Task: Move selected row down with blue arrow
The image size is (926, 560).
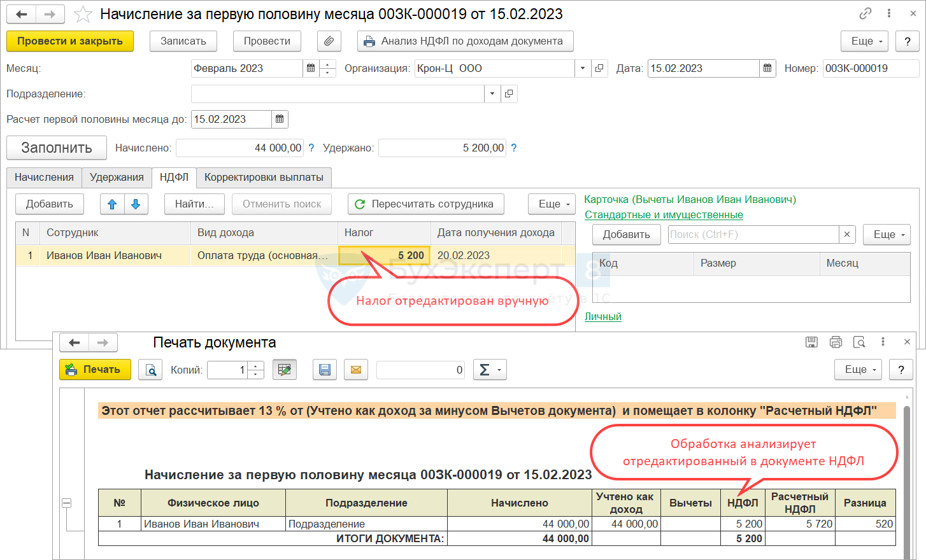Action: click(x=136, y=204)
